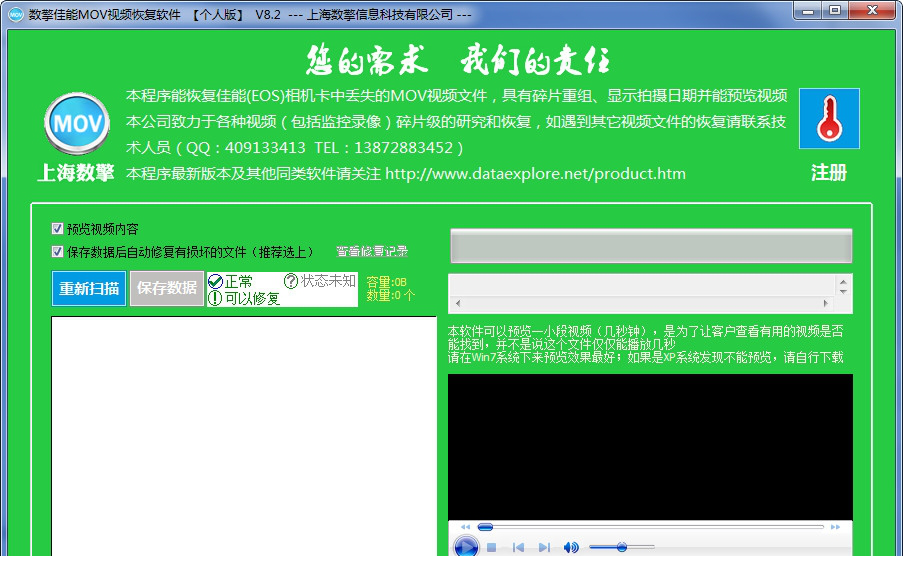Click the blue MOV logo icon
Image resolution: width=903 pixels, height=578 pixels.
point(77,123)
